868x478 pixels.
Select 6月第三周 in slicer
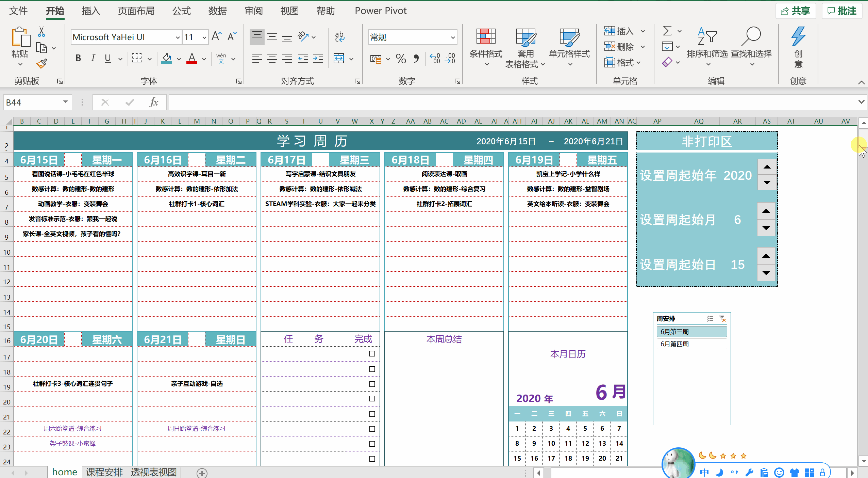click(x=692, y=332)
